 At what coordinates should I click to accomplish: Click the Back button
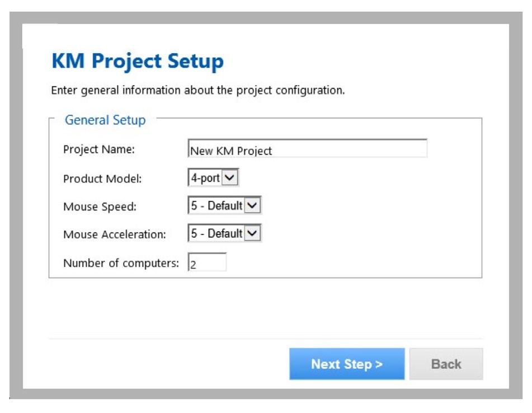(x=446, y=364)
